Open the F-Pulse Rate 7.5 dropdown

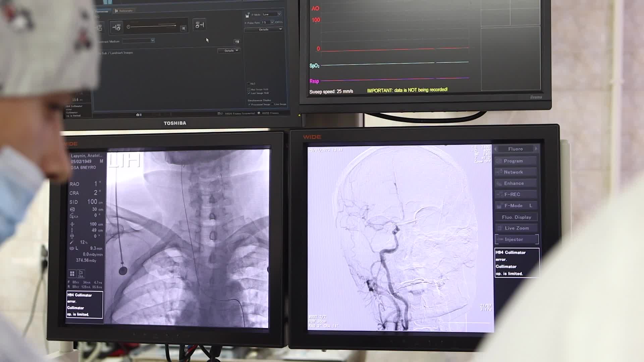268,22
